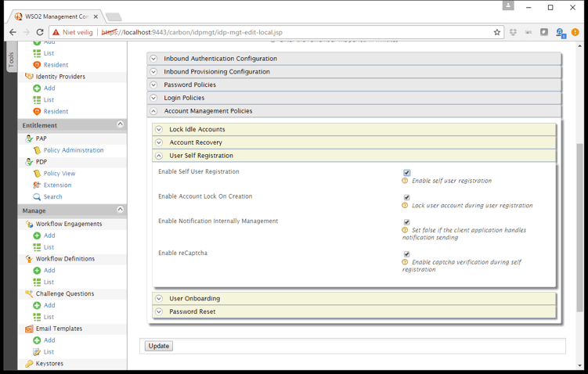The image size is (588, 374).
Task: Click the page vertical scrollbar thumb
Action: coord(579,226)
